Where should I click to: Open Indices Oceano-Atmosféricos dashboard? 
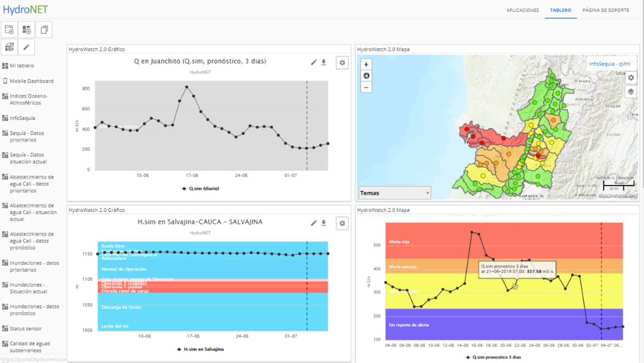[29, 99]
